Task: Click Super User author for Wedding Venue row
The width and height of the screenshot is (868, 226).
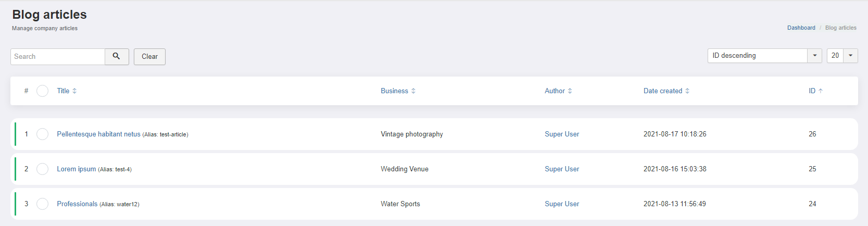Action: [562, 169]
